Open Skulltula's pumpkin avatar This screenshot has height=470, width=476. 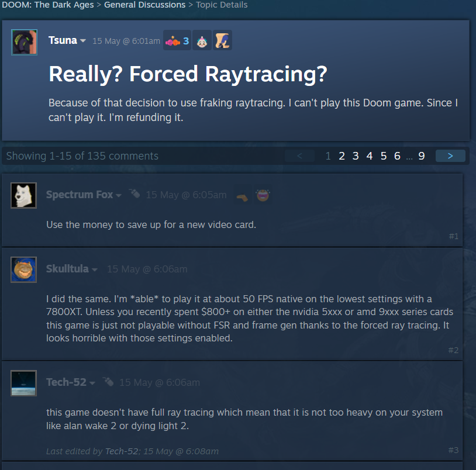23,269
